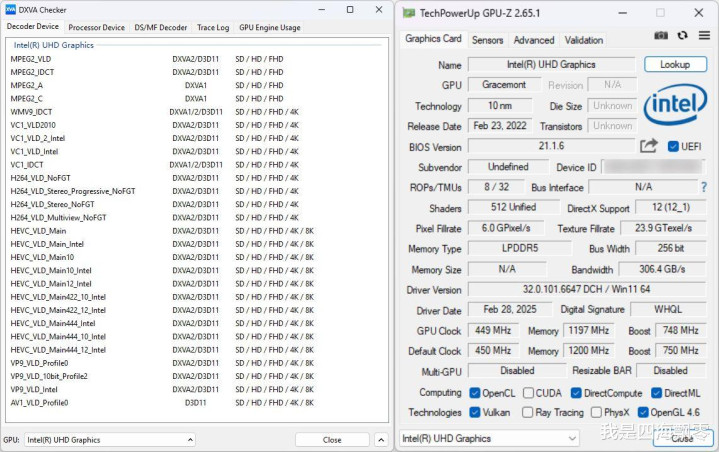Screen dimensions: 719x452
Task: Take a screenshot with GPU-Z camera icon
Action: (x=661, y=35)
